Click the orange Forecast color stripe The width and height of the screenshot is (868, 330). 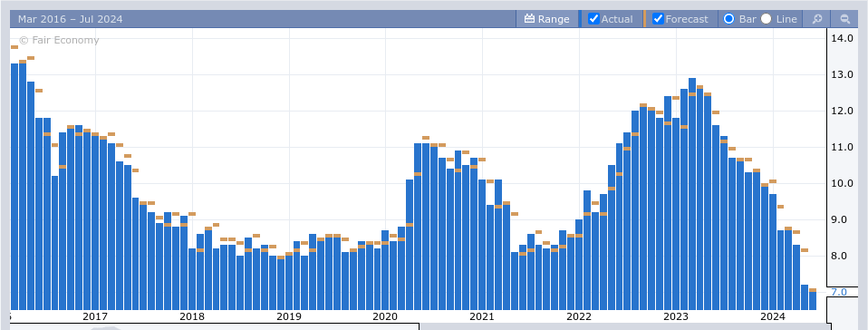coord(644,19)
